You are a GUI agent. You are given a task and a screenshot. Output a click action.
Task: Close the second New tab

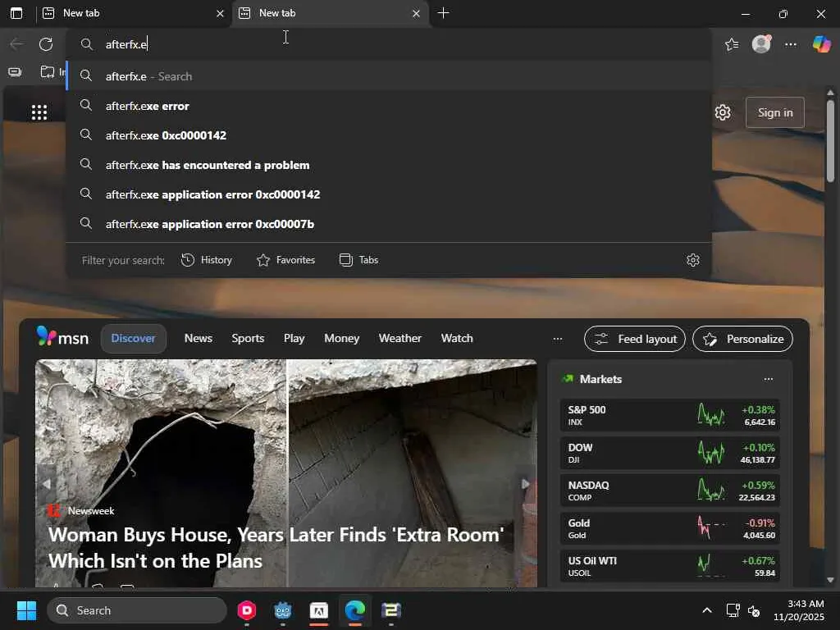(x=416, y=13)
